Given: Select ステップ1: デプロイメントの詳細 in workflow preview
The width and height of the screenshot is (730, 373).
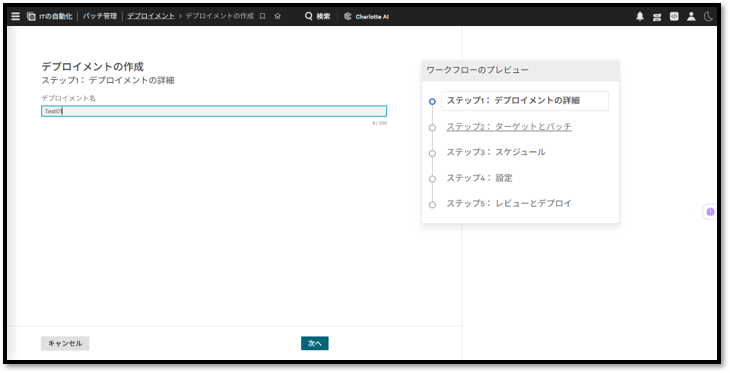Looking at the screenshot, I should pos(525,101).
